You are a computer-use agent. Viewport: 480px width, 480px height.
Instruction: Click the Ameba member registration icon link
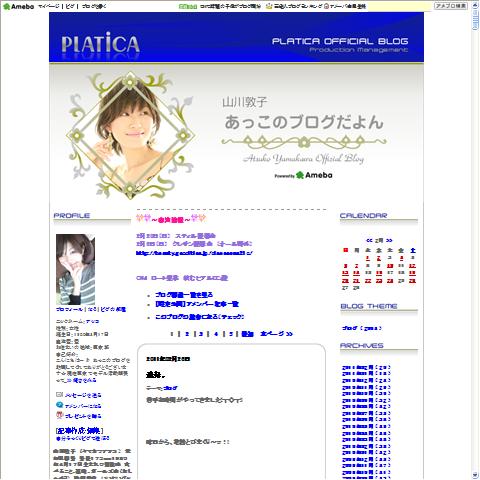[x=327, y=6]
